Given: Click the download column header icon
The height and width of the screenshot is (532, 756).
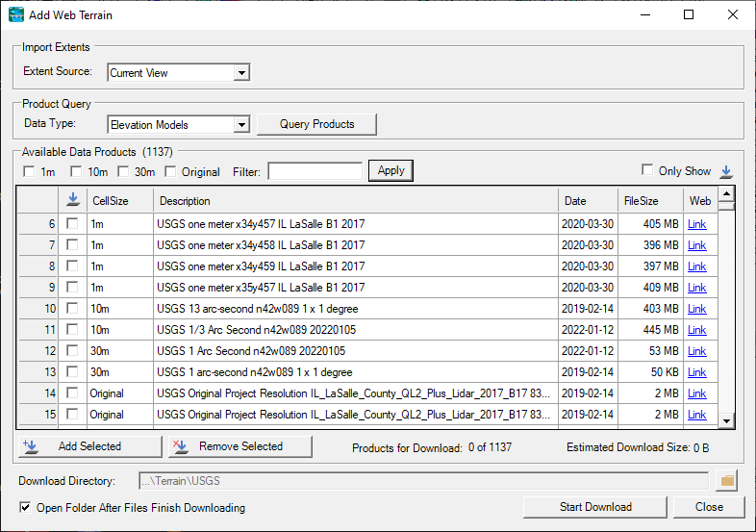Looking at the screenshot, I should pos(72,201).
